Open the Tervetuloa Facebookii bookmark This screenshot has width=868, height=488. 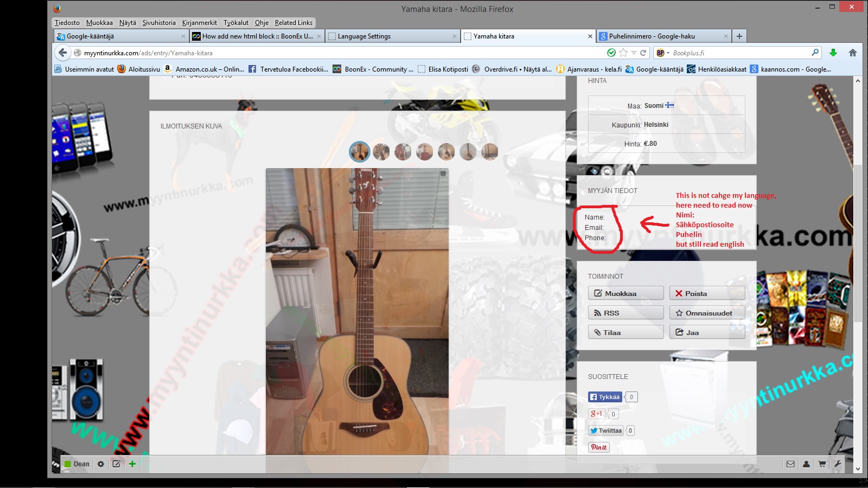[x=288, y=69]
